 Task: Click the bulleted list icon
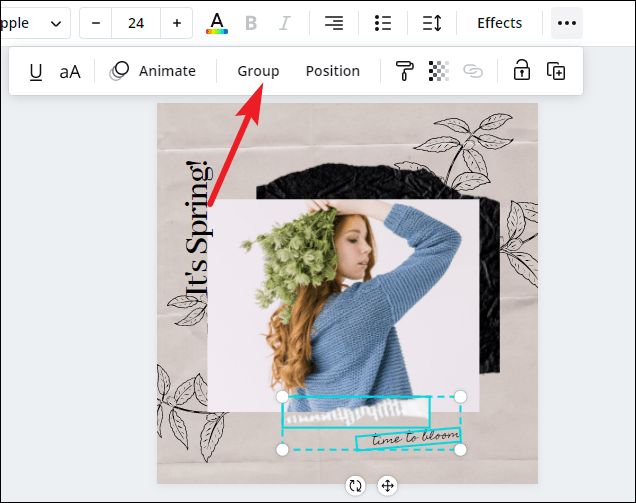pyautogui.click(x=382, y=23)
